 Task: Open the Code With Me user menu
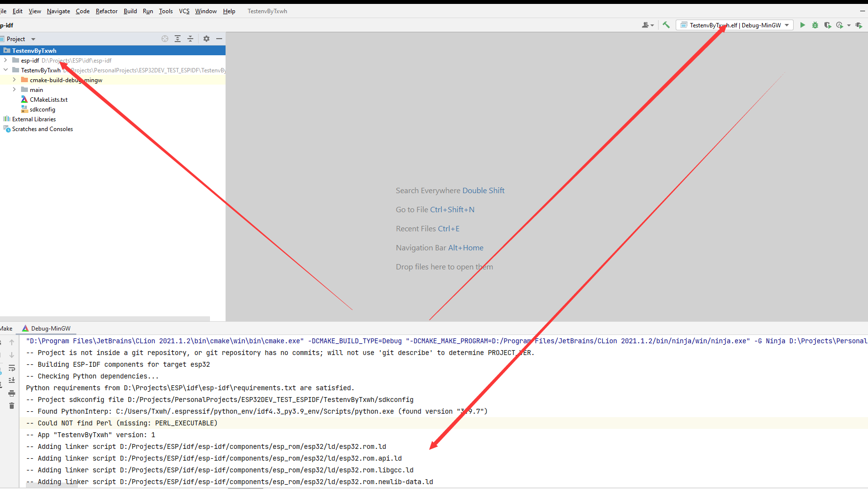point(648,25)
